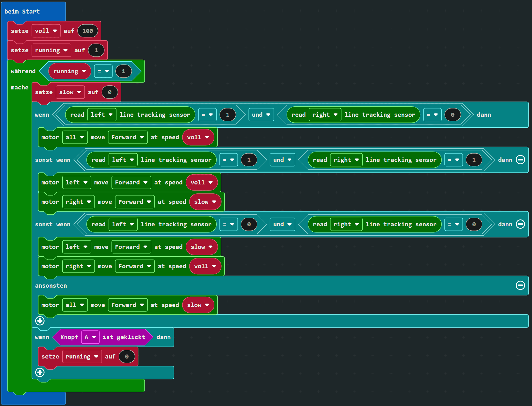
Task: Open the Forward direction dropdown in the ansonsten motor block
Action: [x=128, y=305]
